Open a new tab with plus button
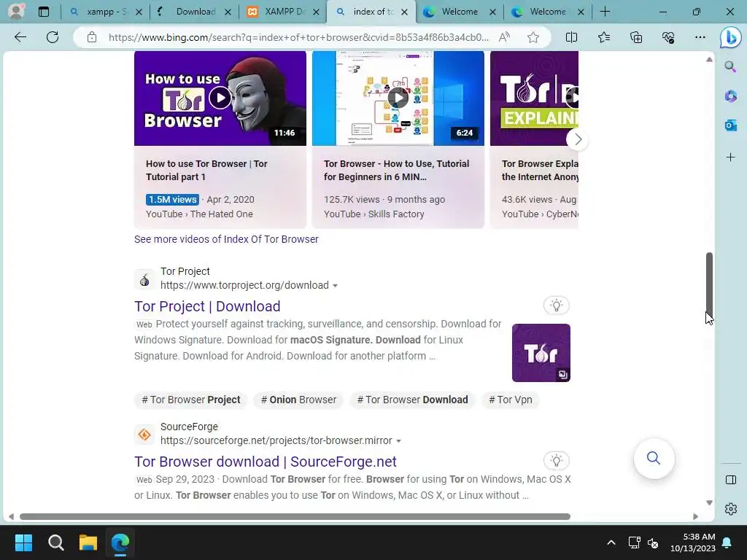Screen dimensions: 747x560 pyautogui.click(x=605, y=12)
